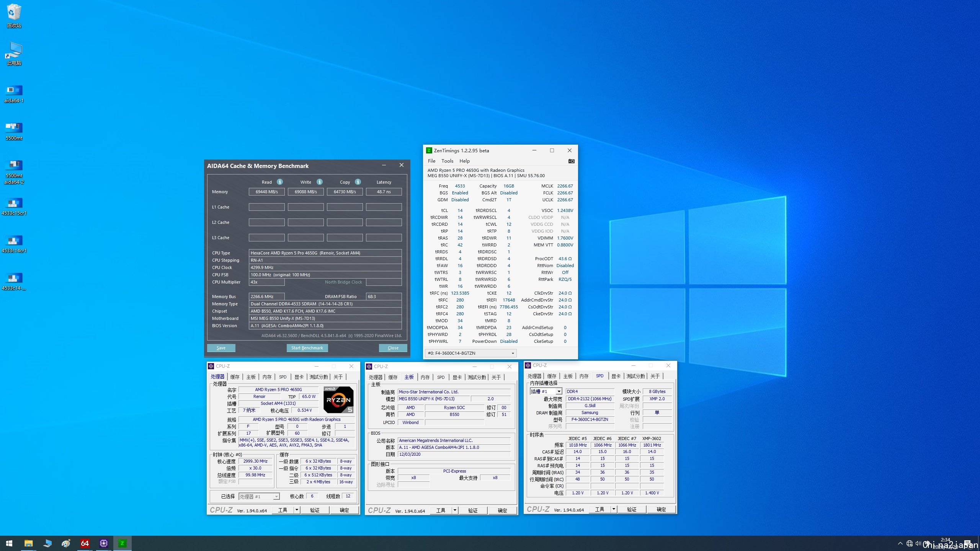Open the computer-icon app on the taskbar

47,543
